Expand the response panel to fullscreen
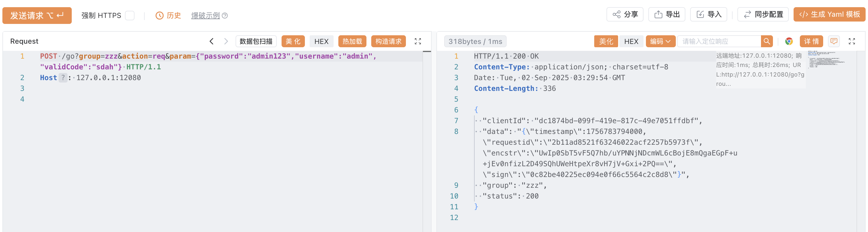This screenshot has width=868, height=232. click(x=852, y=42)
